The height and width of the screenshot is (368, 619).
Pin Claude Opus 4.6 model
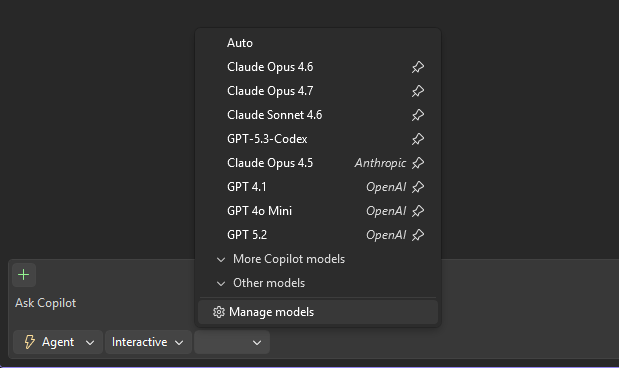418,67
